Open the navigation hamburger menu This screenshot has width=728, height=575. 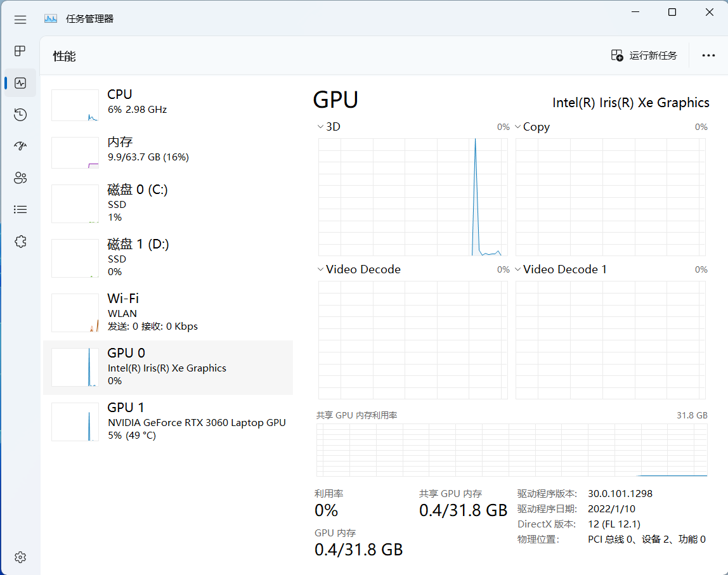point(20,20)
